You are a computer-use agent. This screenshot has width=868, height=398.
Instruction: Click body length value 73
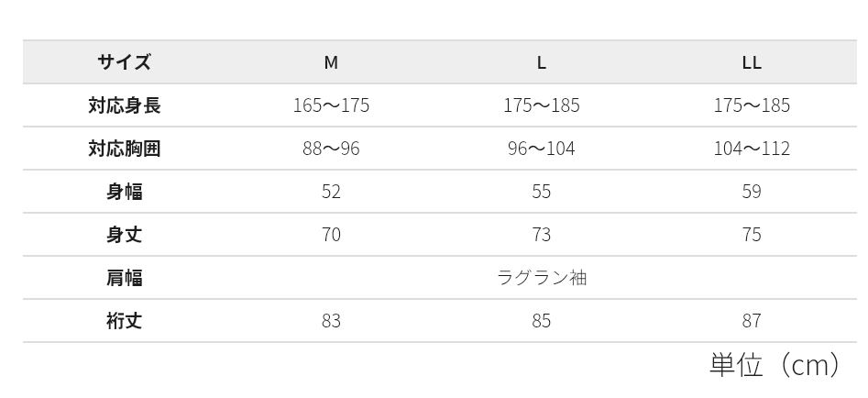[542, 235]
